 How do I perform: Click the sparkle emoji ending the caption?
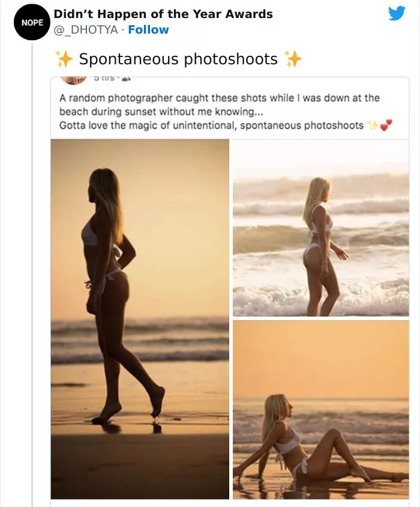pos(373,125)
